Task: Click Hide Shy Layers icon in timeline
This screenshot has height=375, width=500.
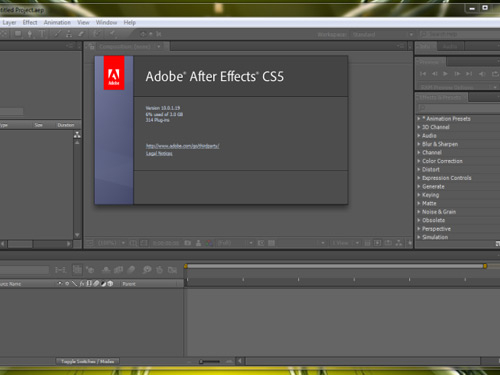Action: tap(106, 270)
